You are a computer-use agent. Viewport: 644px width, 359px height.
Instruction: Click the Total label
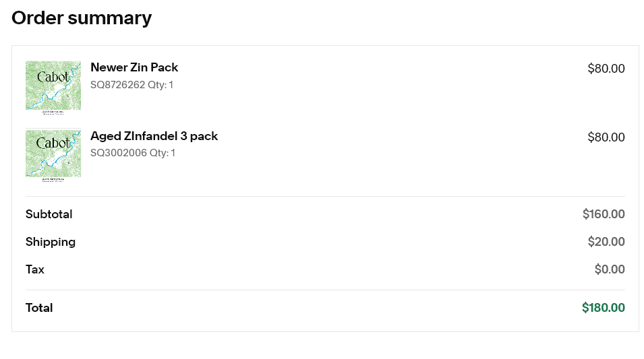39,308
